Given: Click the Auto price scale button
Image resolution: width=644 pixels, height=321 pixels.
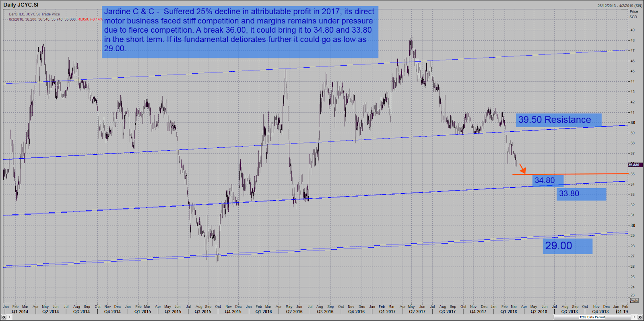Looking at the screenshot, I should (634, 300).
